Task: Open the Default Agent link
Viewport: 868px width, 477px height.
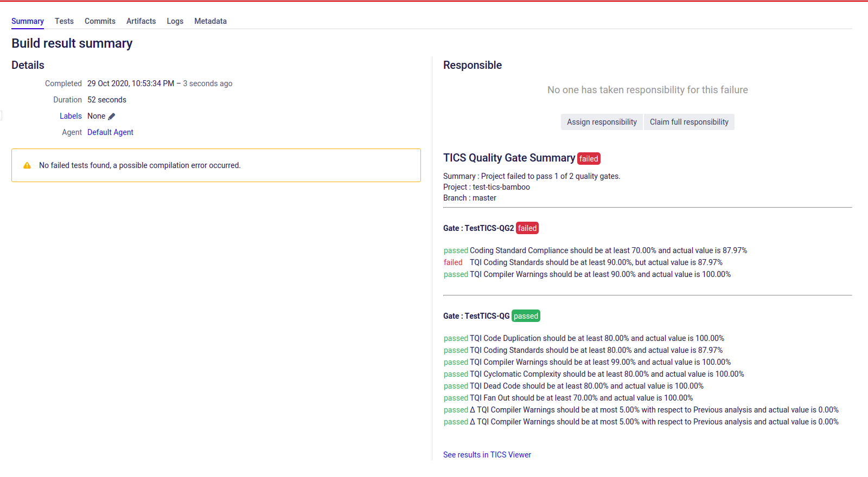Action: [x=110, y=132]
